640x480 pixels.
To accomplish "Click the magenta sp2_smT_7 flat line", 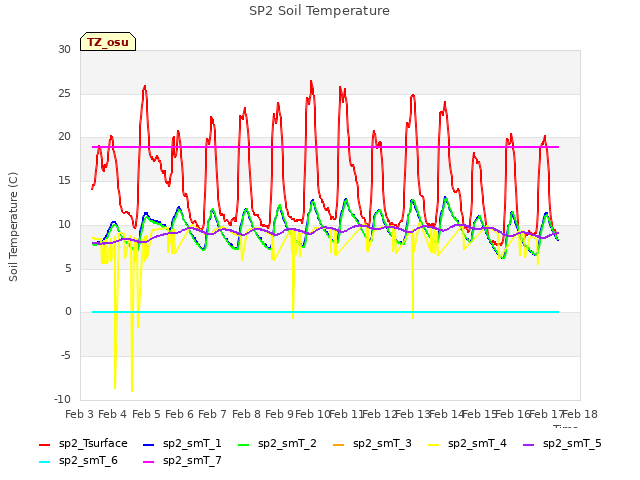I will (325, 147).
